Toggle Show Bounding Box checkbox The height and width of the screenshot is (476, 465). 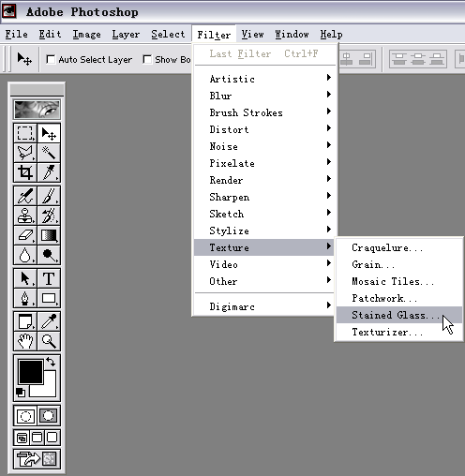(x=147, y=59)
